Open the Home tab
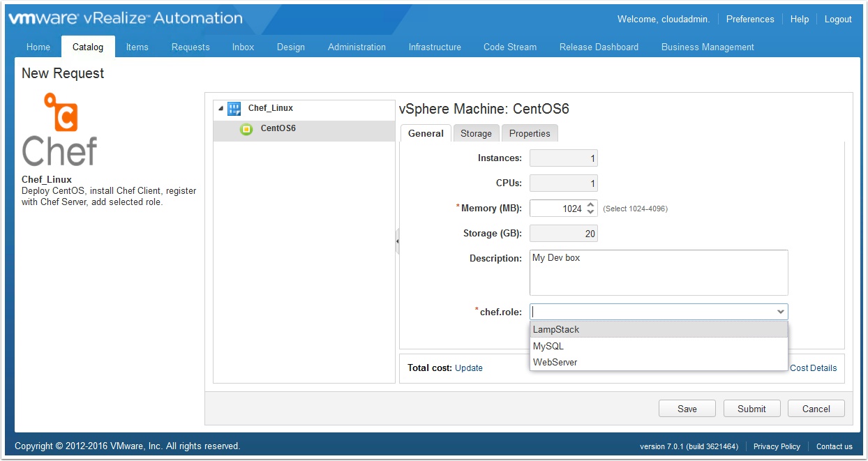868x461 pixels. tap(38, 47)
